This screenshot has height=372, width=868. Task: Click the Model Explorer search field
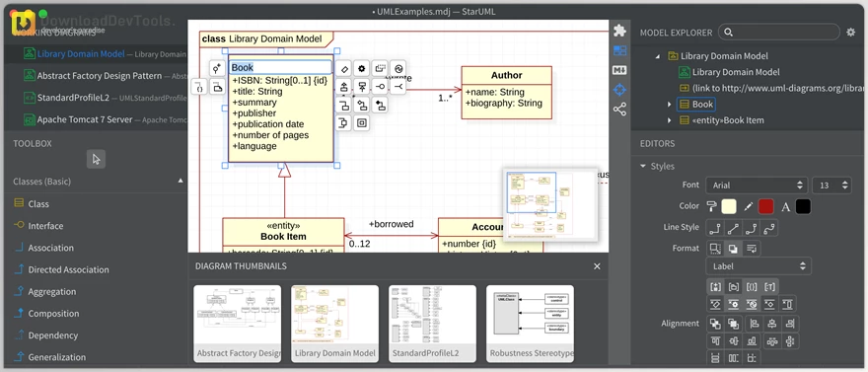tap(779, 33)
